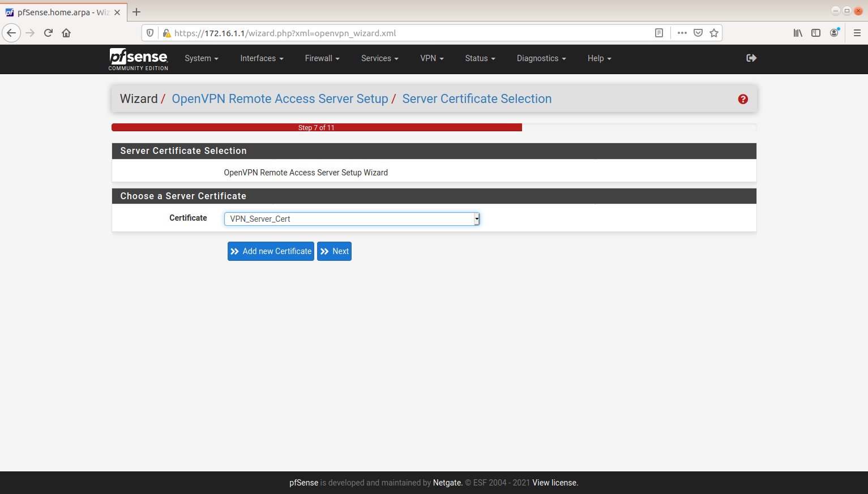Open the View license link
This screenshot has width=868, height=494.
click(x=554, y=483)
